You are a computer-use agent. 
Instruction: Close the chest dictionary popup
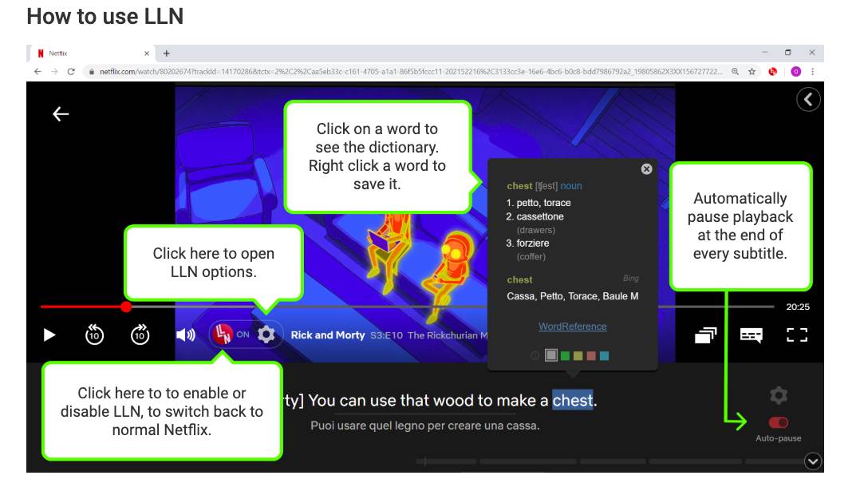(646, 168)
